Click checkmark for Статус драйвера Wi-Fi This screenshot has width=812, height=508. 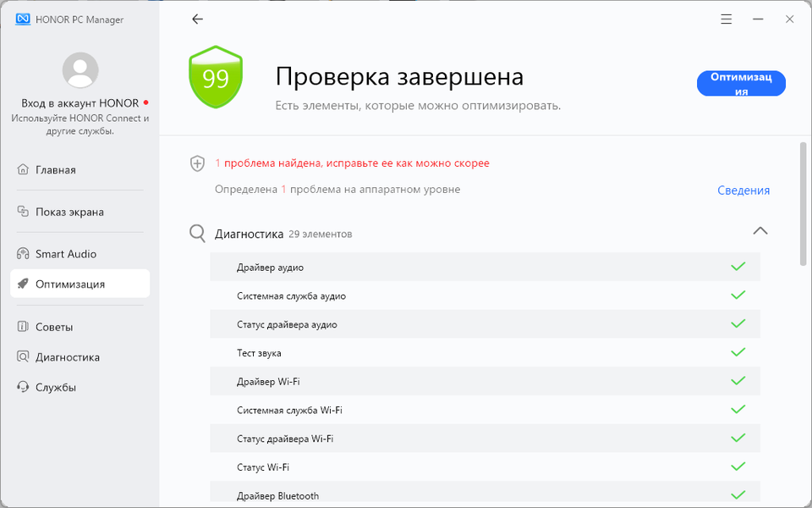[738, 438]
